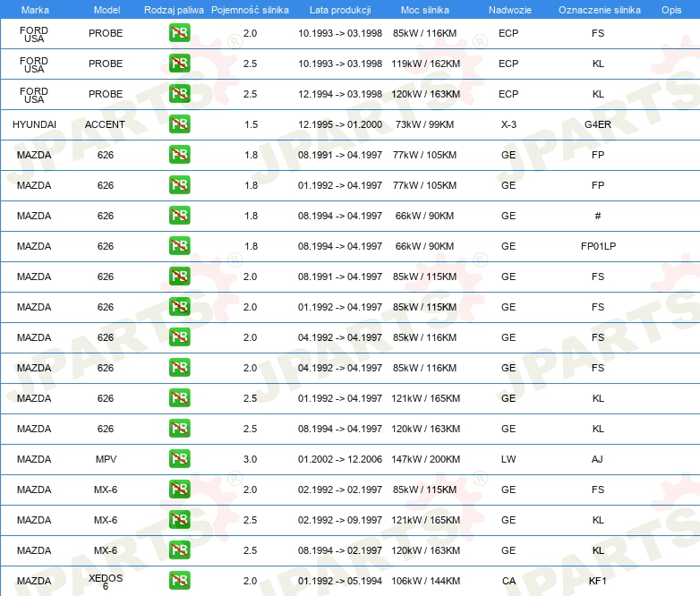Click the LW body type cell
Viewport: 700px width, 596px height.
(x=508, y=459)
